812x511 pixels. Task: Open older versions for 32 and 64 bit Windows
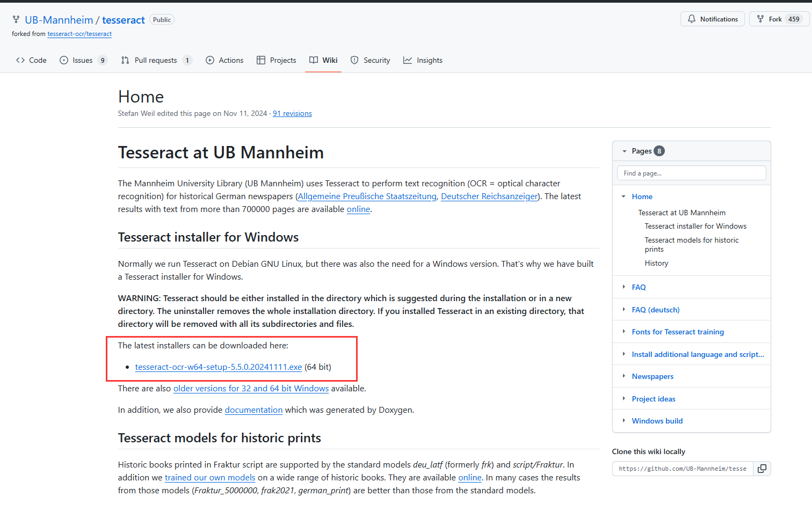pos(251,389)
